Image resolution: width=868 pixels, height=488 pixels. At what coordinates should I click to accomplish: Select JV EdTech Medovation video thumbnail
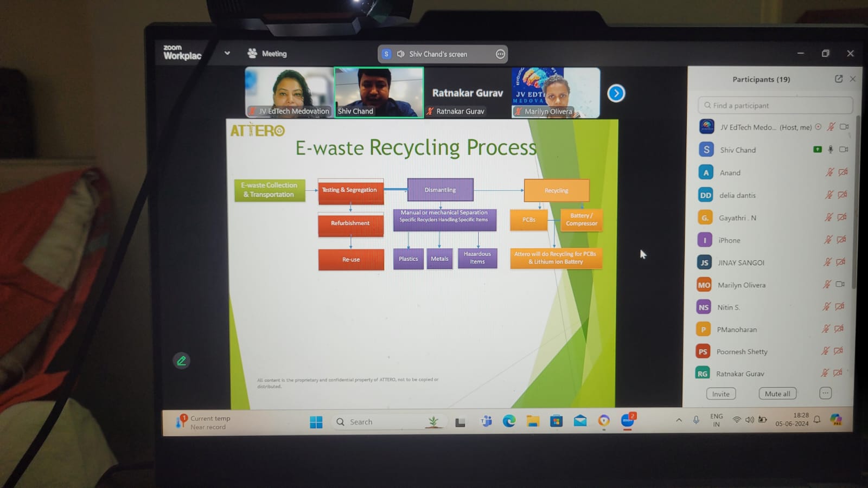click(289, 92)
